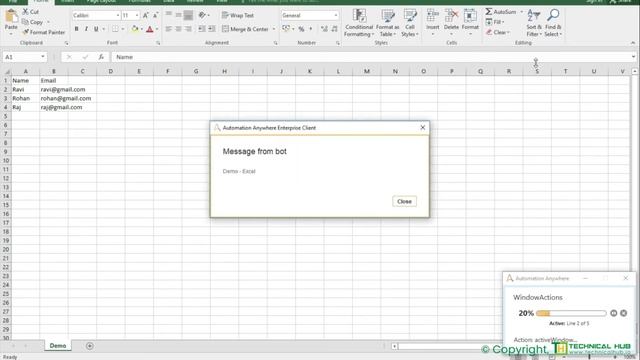The width and height of the screenshot is (640, 360).
Task: Toggle Merge & Center
Action: pyautogui.click(x=245, y=29)
